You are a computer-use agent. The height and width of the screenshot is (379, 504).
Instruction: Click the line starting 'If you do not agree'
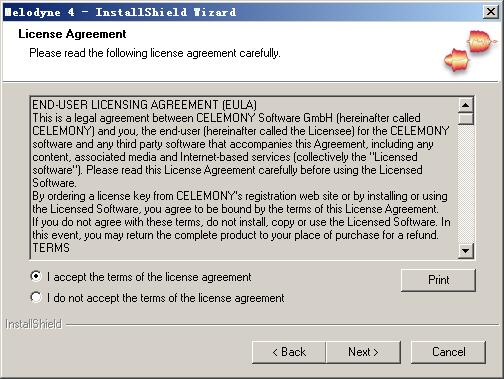coord(241,222)
